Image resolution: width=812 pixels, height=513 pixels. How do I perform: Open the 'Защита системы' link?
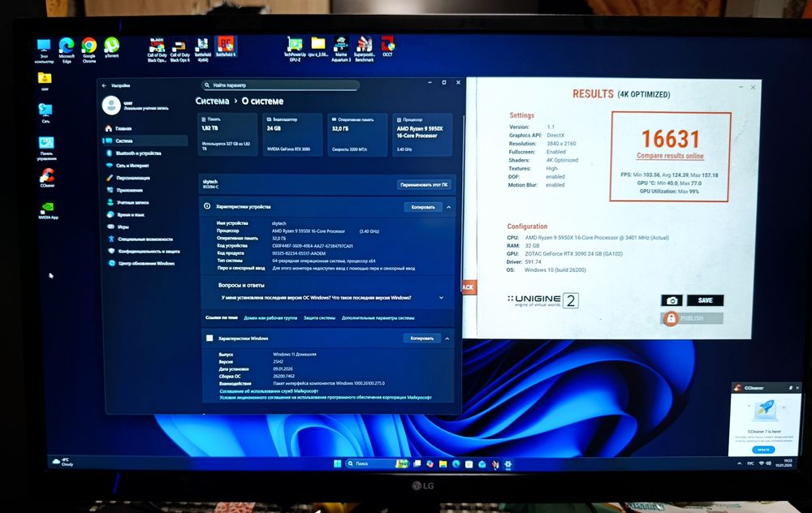[319, 318]
